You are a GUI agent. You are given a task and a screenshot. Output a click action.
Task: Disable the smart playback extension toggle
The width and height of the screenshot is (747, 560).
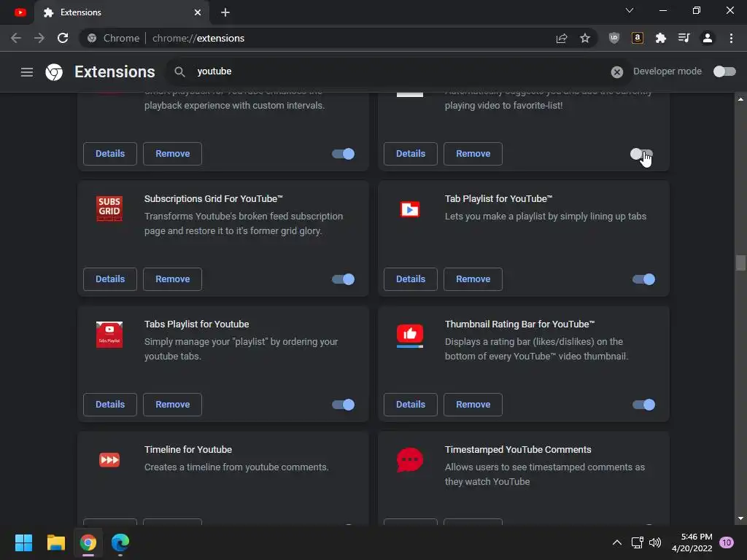click(343, 154)
